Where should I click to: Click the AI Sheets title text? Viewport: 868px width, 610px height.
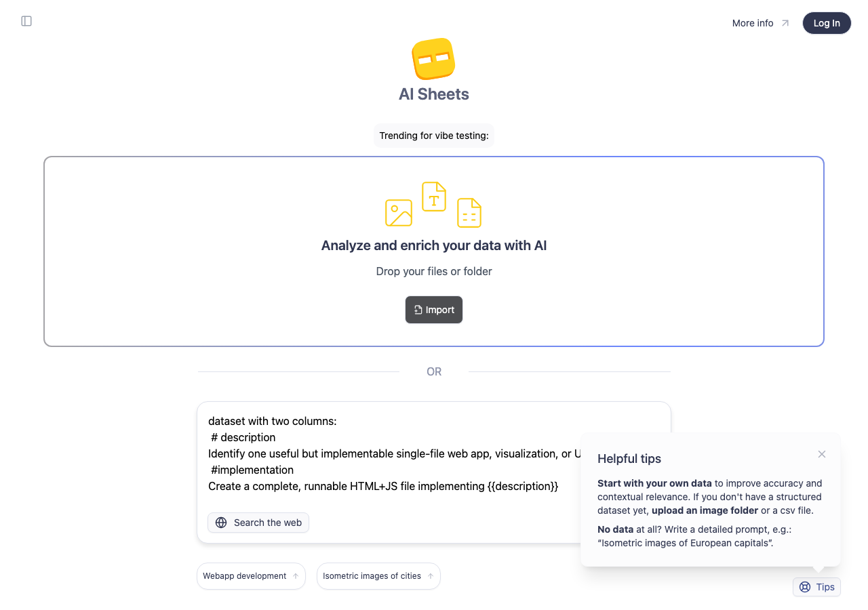434,94
